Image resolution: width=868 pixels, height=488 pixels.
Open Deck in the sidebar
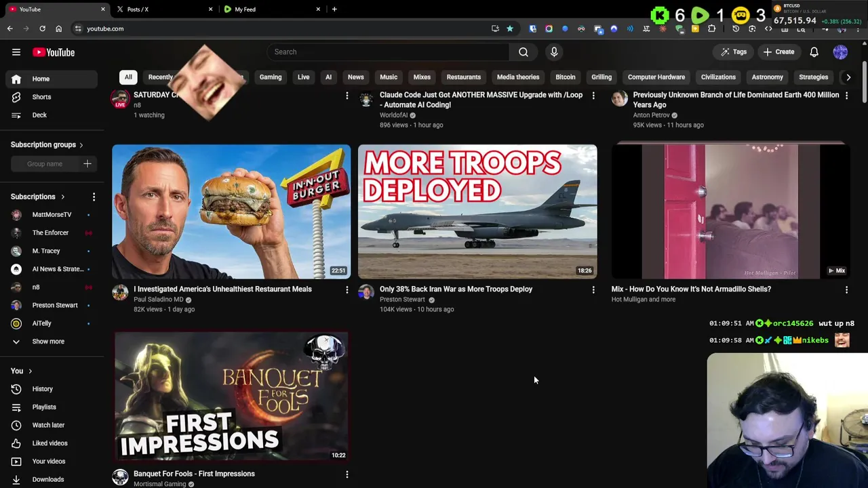[x=51, y=115]
